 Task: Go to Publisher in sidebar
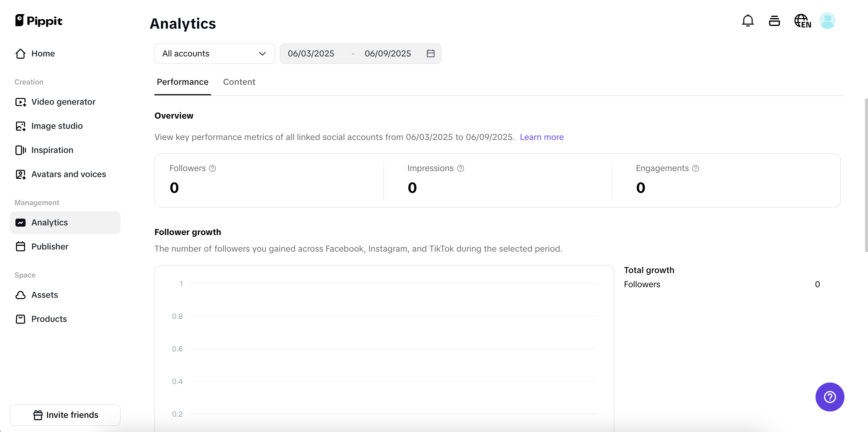50,247
